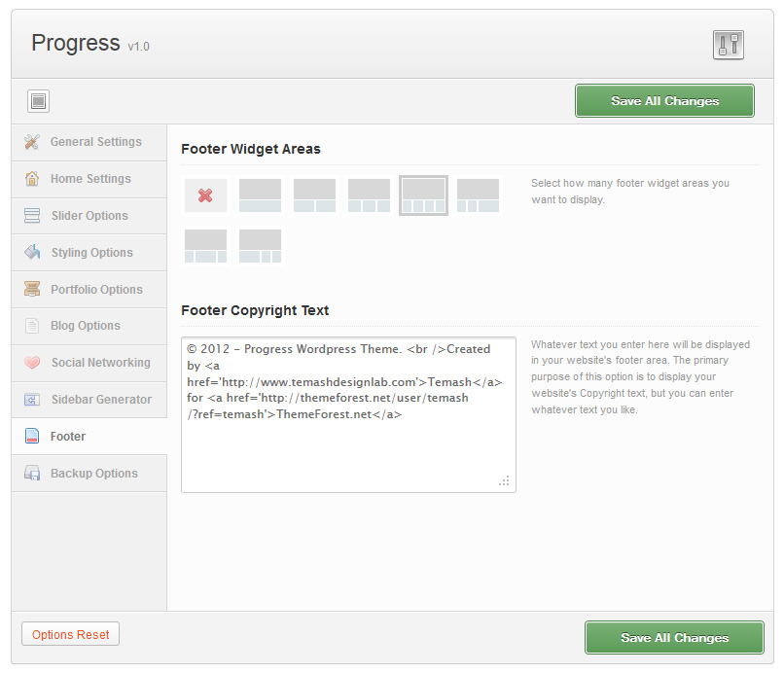Click the Backup Options disk icon
The width and height of the screenshot is (784, 673).
tap(32, 473)
